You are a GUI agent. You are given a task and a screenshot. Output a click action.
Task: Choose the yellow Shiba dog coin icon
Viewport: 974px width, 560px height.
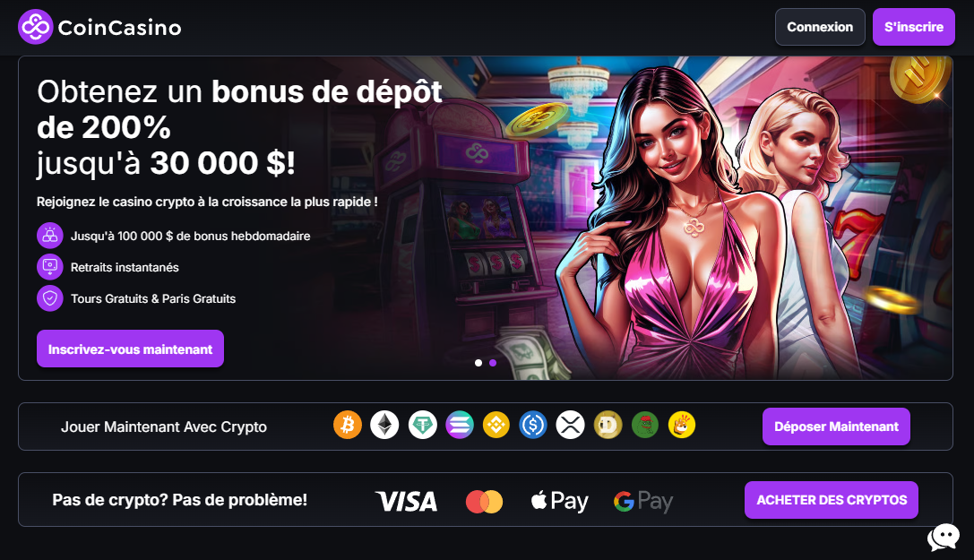[x=681, y=426]
